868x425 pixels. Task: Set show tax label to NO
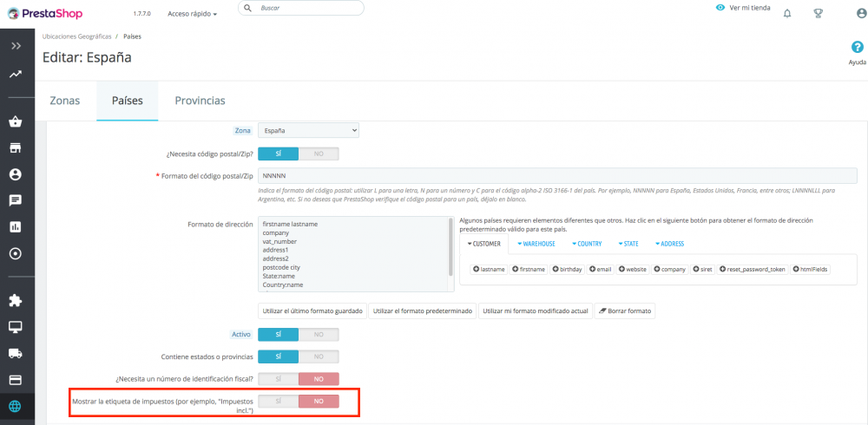[x=319, y=402]
